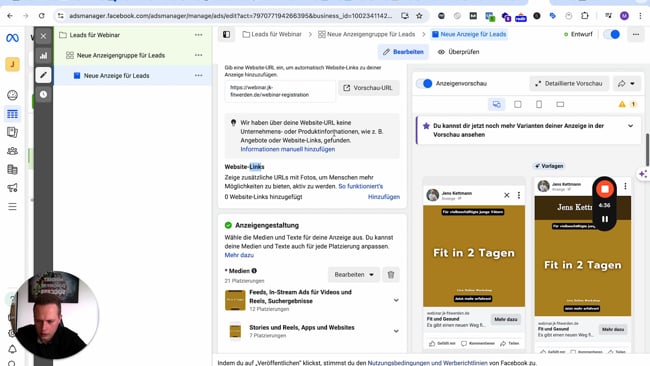
Task: Switch to the Bearbeiten tab
Action: [403, 52]
